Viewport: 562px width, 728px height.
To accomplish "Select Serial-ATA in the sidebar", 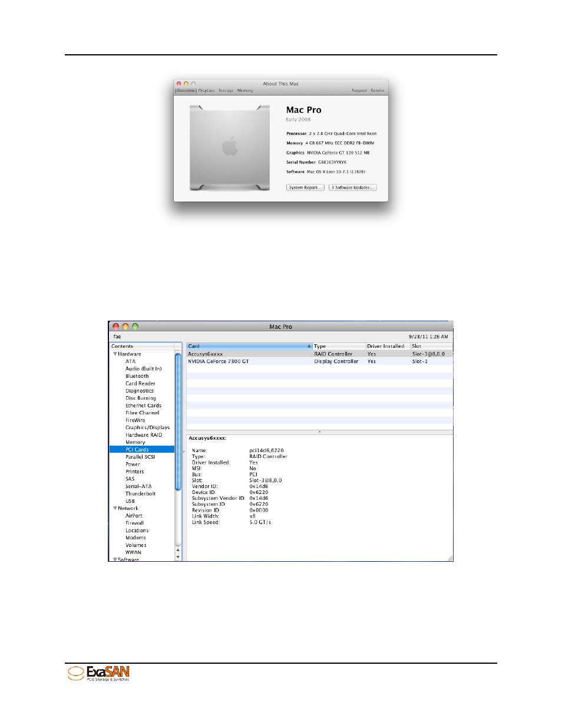I will [x=138, y=486].
